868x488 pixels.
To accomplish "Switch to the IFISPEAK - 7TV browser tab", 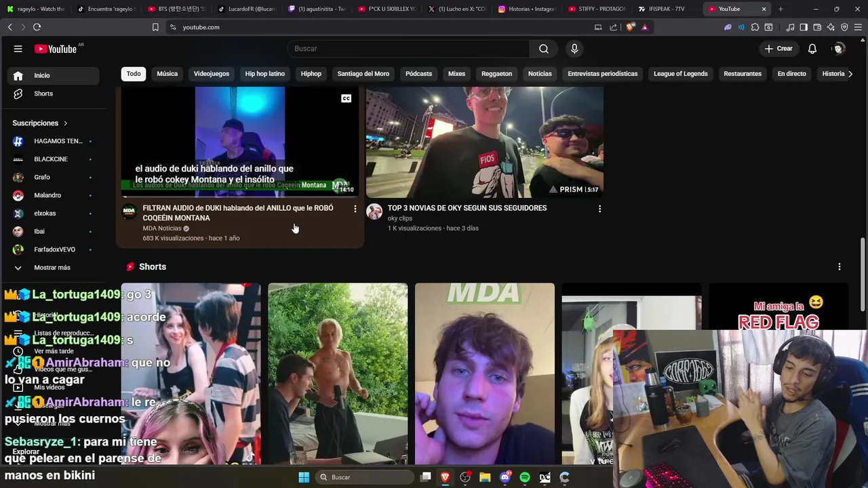I will pos(665,9).
